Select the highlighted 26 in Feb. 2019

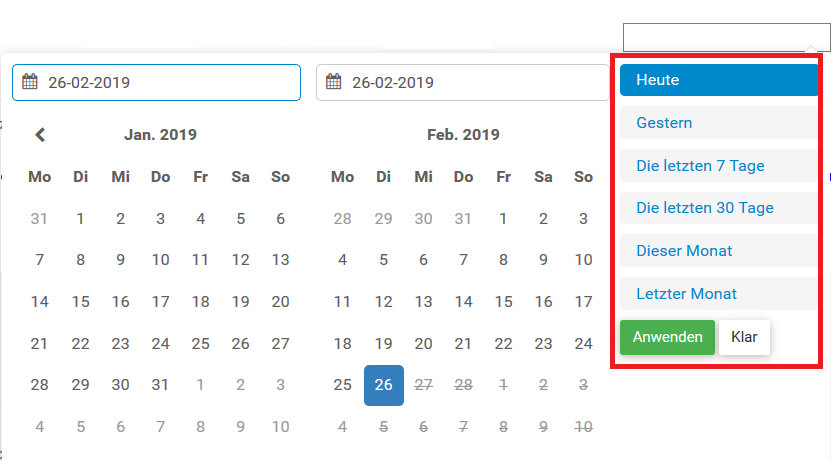point(383,385)
